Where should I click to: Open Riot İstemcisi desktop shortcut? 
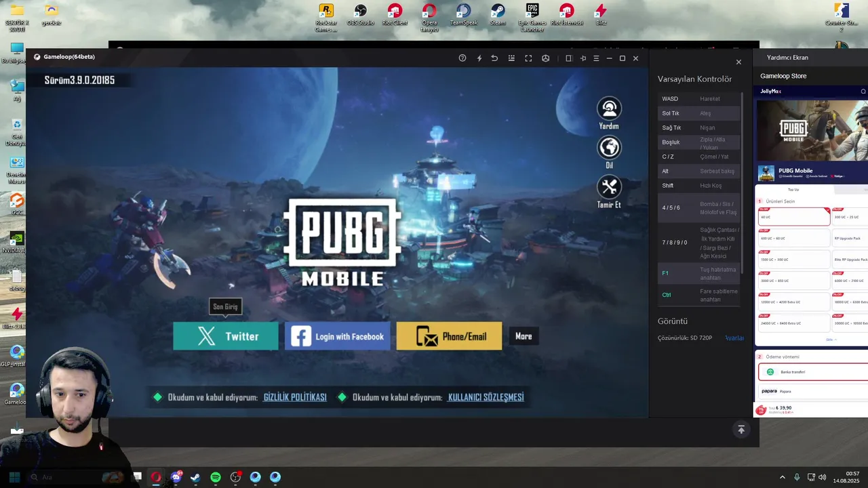[x=567, y=15]
